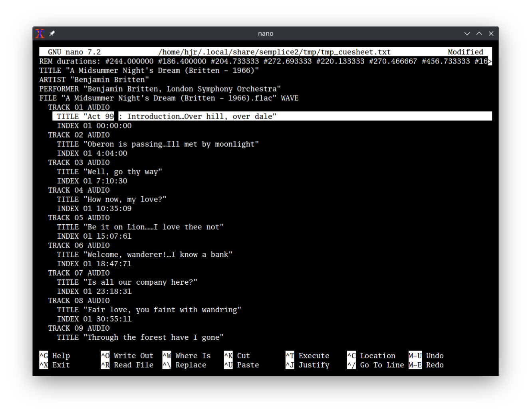
Task: Toggle the window pin icon
Action: click(x=52, y=34)
